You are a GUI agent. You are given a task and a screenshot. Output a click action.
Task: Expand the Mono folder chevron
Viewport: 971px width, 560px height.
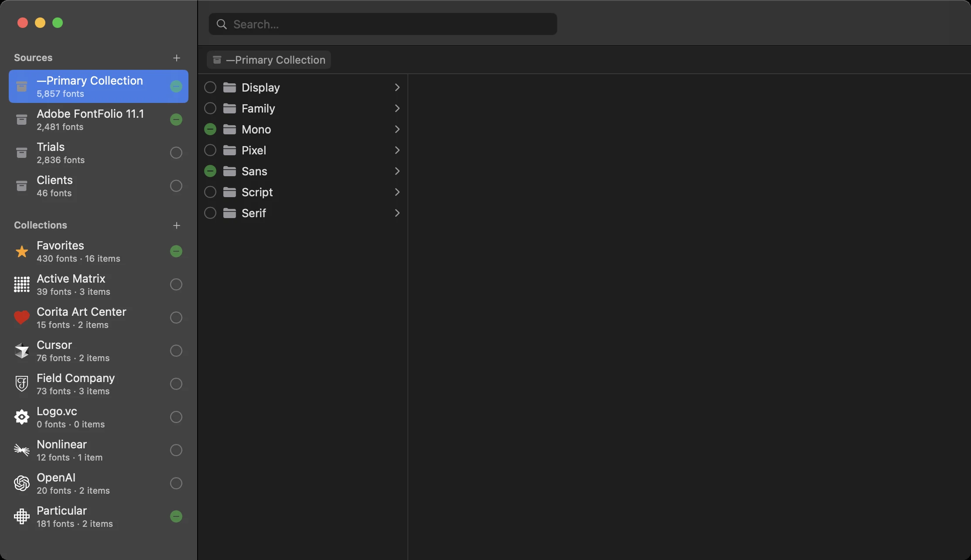397,129
